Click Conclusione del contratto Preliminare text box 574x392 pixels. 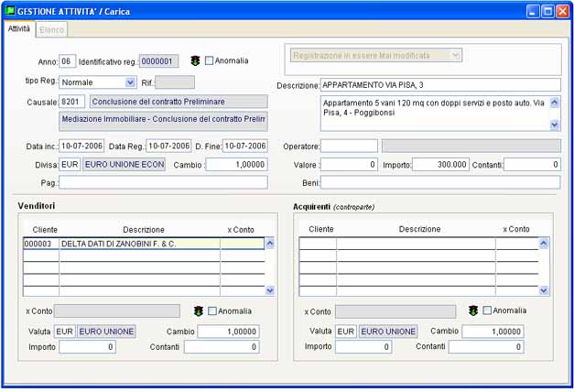pos(179,102)
